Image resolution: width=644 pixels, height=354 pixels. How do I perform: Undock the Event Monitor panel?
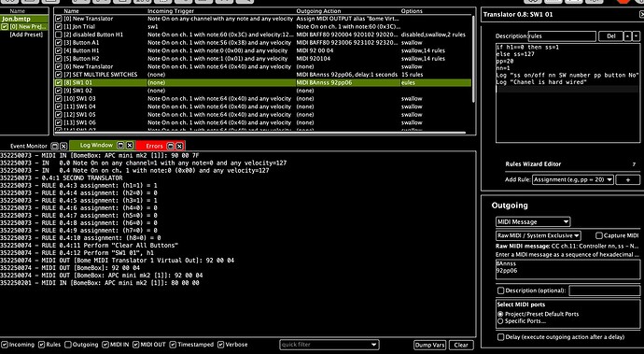pyautogui.click(x=55, y=146)
